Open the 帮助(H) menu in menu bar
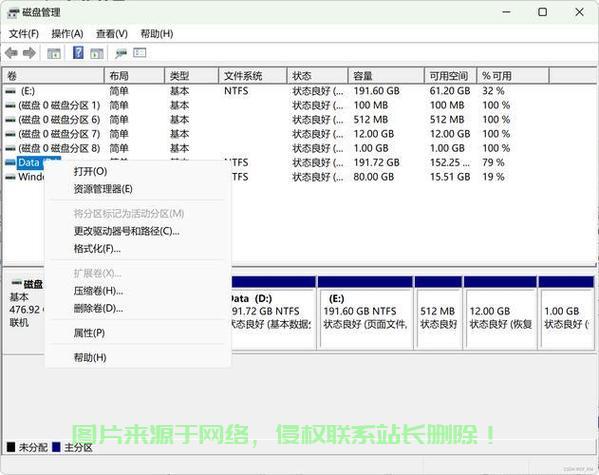Viewport: 599px width, 475px height. click(x=157, y=34)
